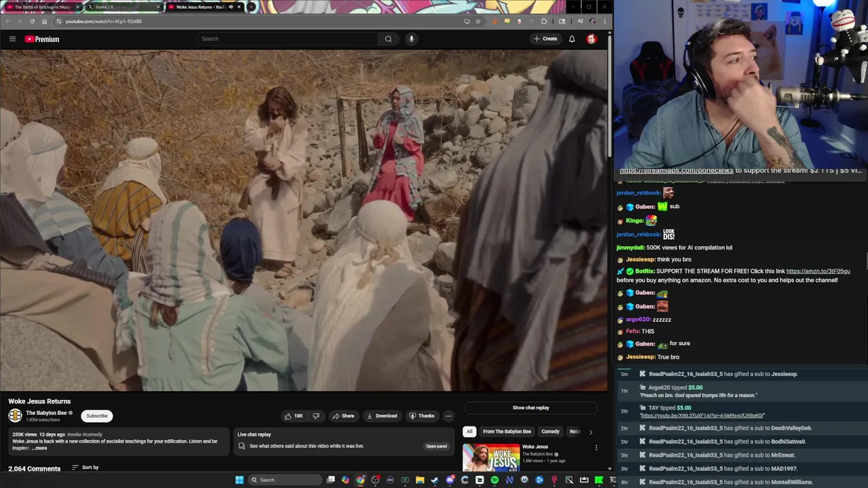
Task: Open Chrome extensions puzzle icon
Action: (x=544, y=21)
